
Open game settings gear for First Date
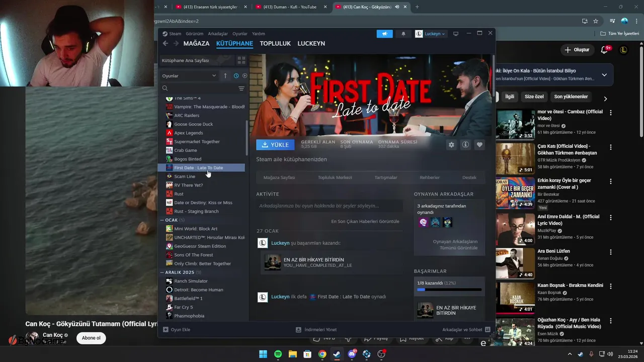[451, 145]
